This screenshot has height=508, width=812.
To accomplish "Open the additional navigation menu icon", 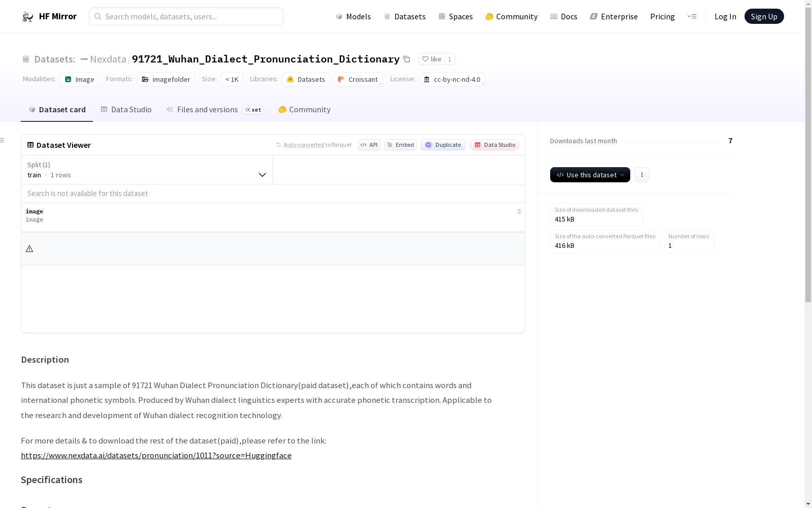I will 692,16.
